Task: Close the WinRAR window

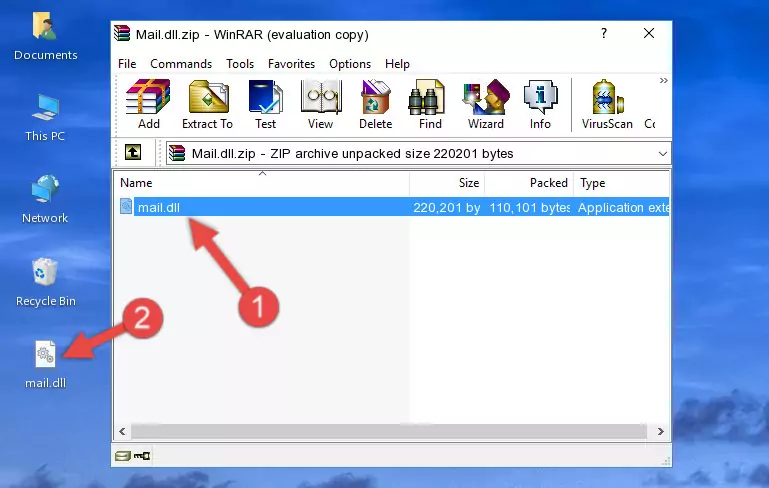Action: coord(649,33)
